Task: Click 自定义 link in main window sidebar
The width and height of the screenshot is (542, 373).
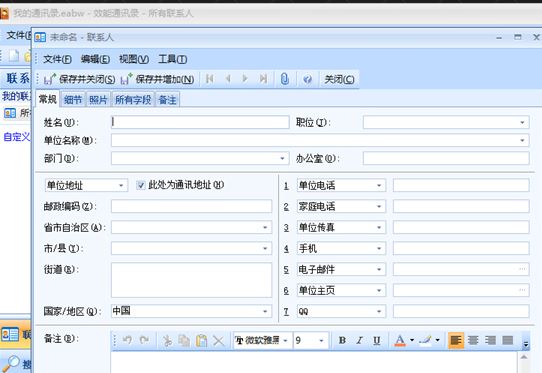Action: tap(17, 137)
